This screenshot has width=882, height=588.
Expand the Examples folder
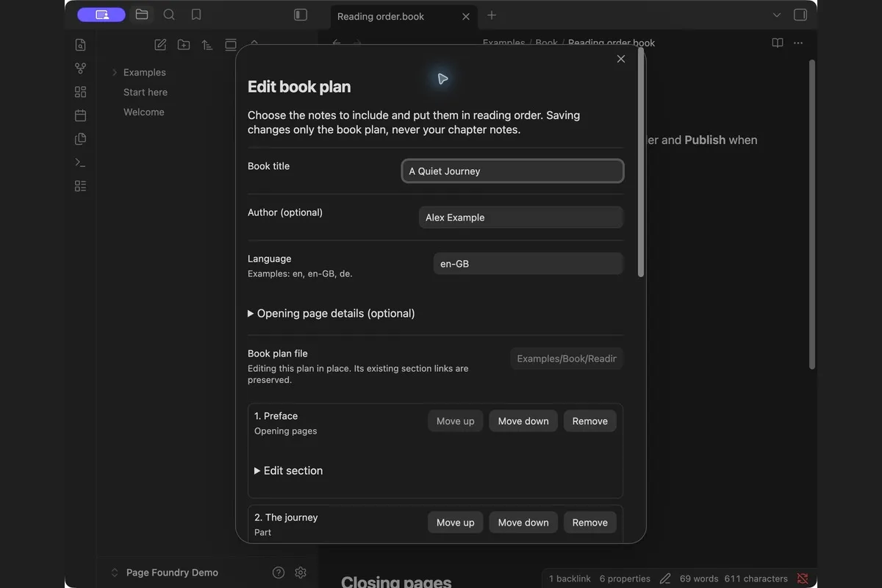pos(115,72)
